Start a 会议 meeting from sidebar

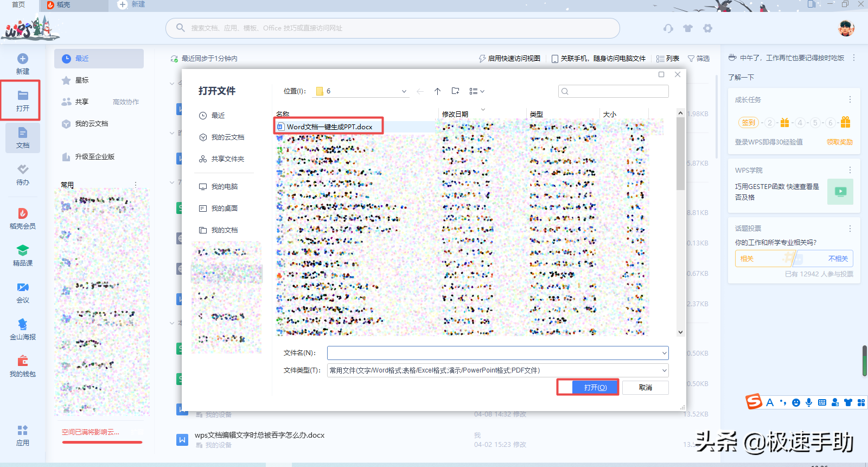coord(23,293)
